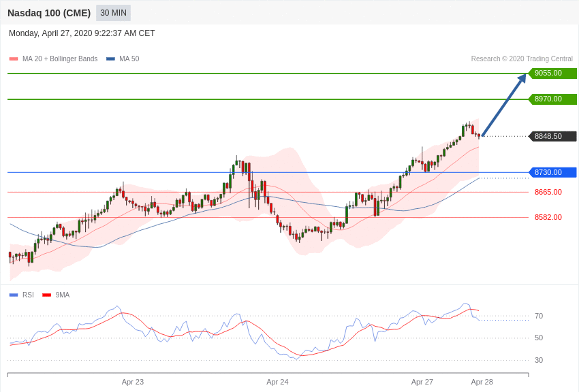Click the MA 50 legend label
This screenshot has width=579, height=392.
129,59
